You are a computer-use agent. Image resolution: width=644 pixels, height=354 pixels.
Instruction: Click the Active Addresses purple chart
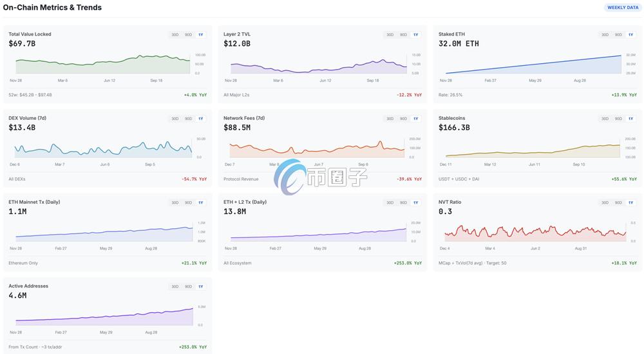pos(103,316)
